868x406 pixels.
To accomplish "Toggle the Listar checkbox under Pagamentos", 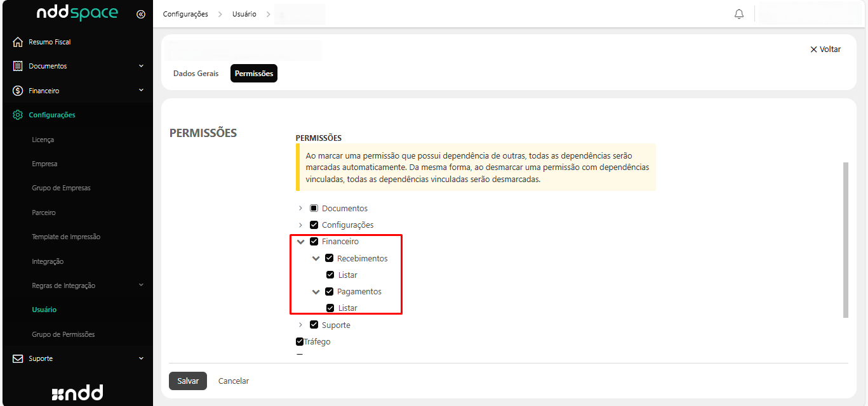I will click(330, 308).
